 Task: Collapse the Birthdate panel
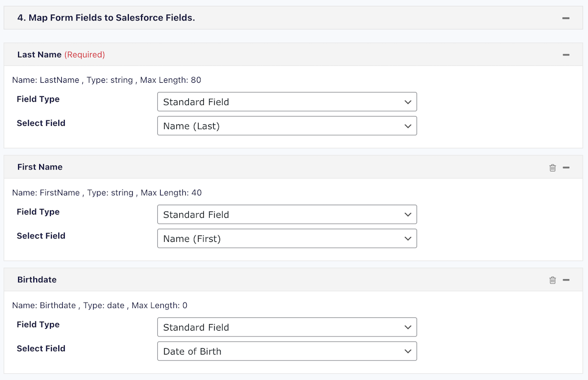[x=566, y=280]
